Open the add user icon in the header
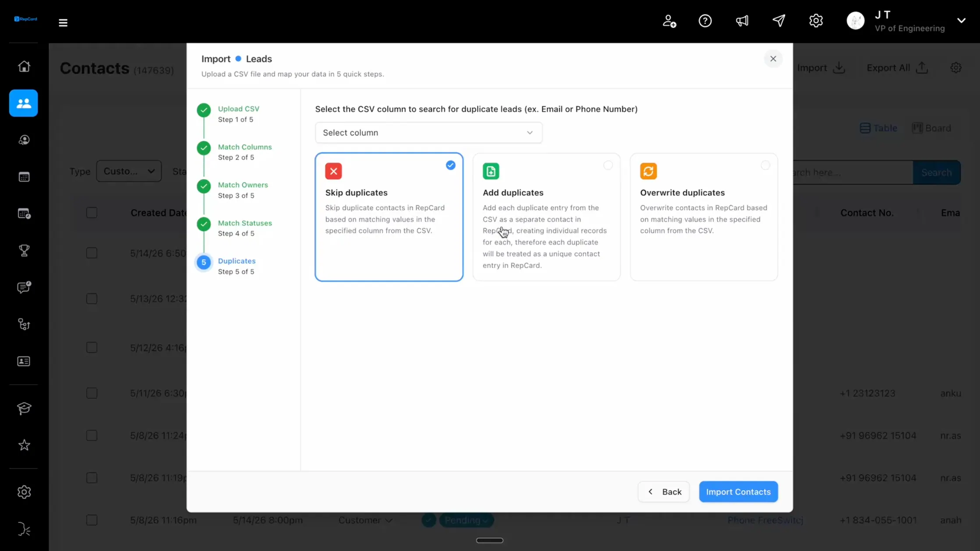980x551 pixels. [x=669, y=21]
